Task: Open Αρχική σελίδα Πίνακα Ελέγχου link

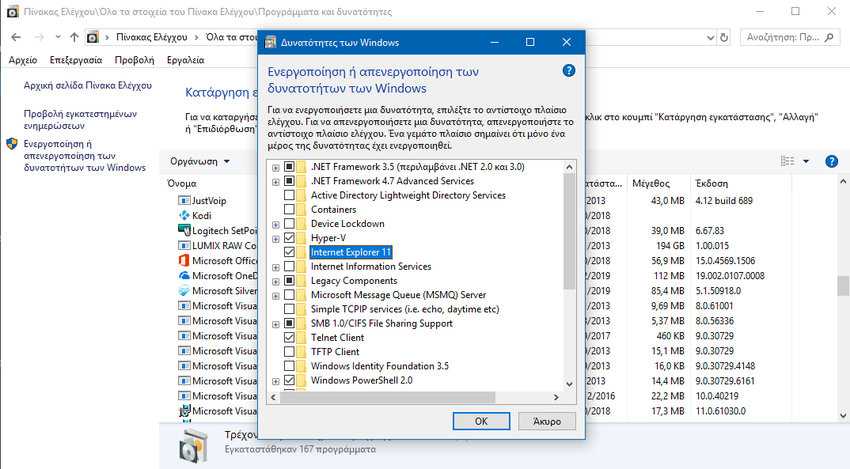Action: (x=88, y=85)
